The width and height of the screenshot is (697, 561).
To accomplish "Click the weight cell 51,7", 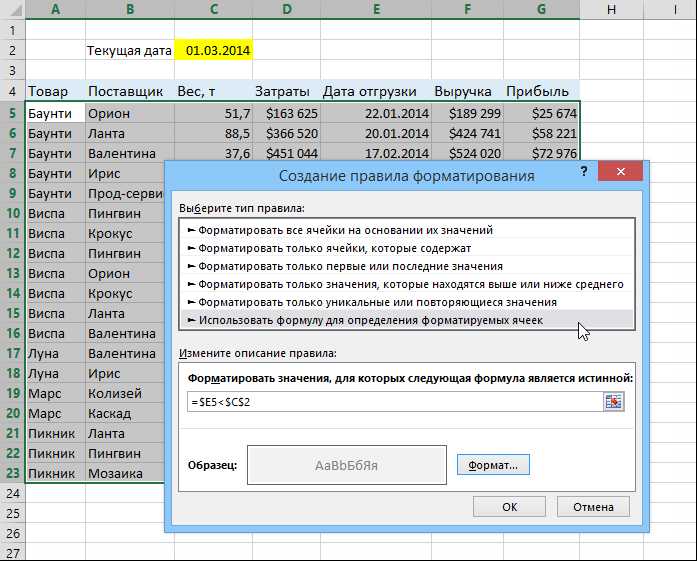I will (213, 113).
